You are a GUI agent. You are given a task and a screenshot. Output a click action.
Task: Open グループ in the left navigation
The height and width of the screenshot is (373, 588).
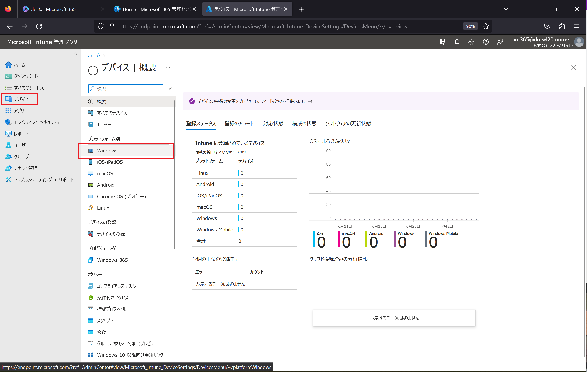pos(17,157)
